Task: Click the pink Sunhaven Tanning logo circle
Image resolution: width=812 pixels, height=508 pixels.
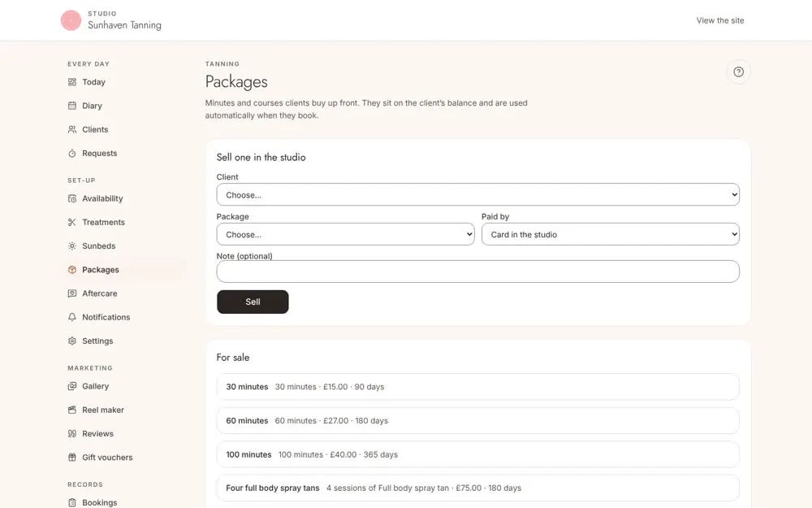Action: 71,20
